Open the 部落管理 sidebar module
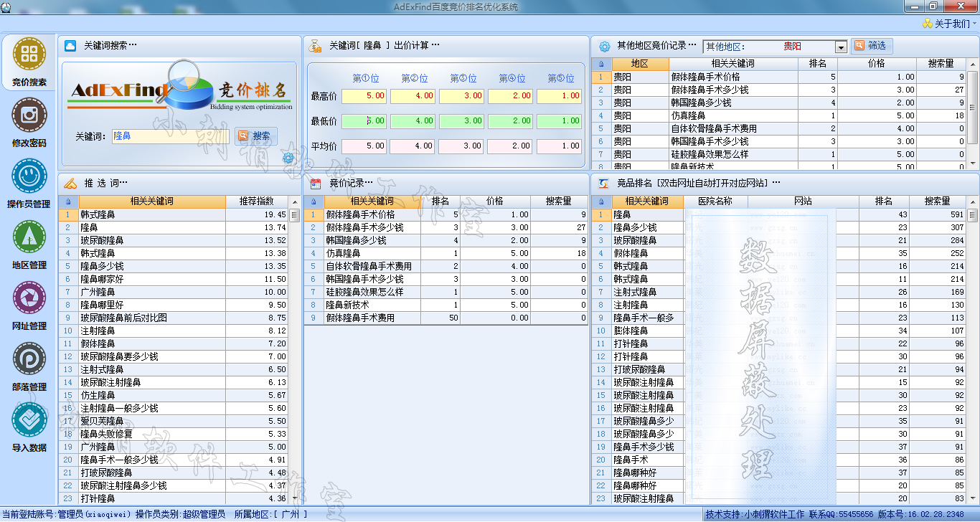980x522 pixels. coord(29,366)
